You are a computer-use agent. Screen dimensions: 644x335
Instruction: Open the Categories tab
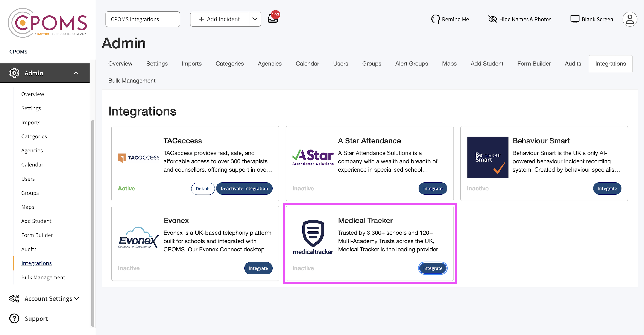pyautogui.click(x=229, y=64)
